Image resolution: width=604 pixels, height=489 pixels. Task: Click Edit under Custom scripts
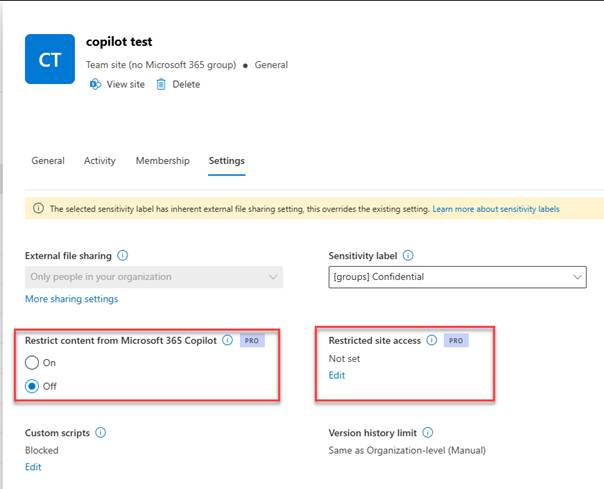33,467
